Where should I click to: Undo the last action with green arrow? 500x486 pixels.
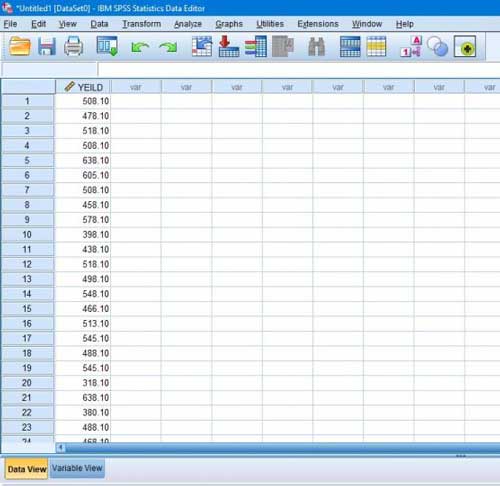140,47
